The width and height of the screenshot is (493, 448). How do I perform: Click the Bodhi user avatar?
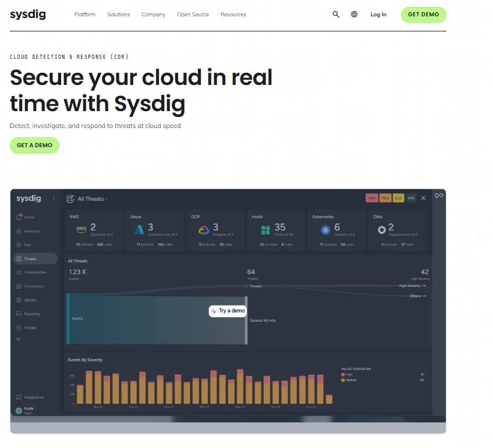19,411
